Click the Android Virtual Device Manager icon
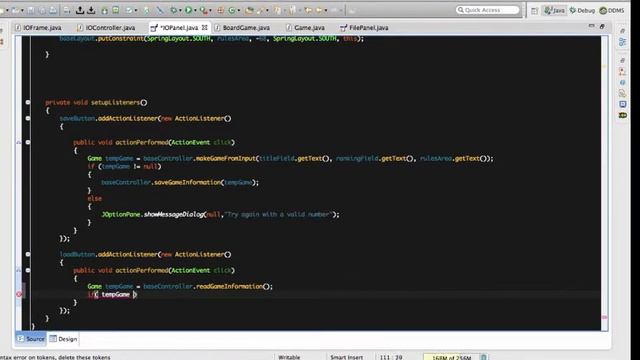This screenshot has width=640, height=360. [116, 10]
